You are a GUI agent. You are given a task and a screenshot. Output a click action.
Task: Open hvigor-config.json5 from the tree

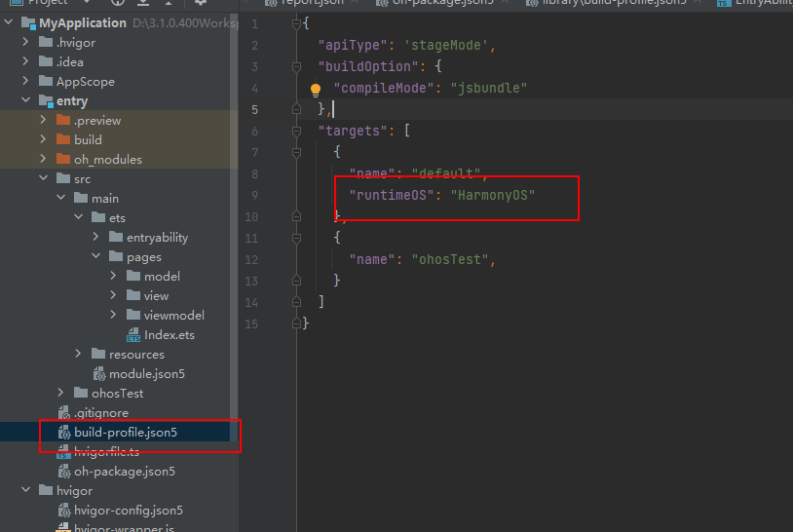[x=129, y=511]
